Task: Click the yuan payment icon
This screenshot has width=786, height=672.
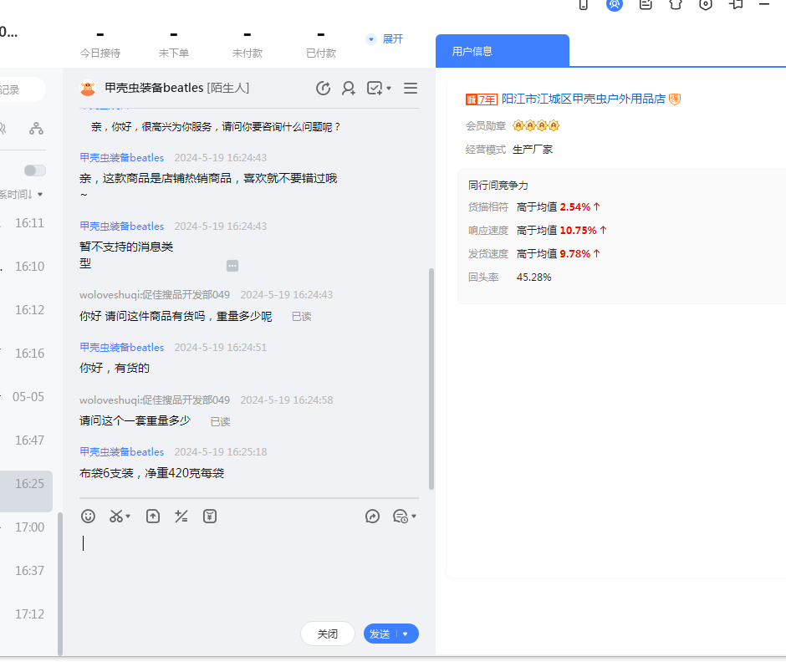Action: [210, 517]
